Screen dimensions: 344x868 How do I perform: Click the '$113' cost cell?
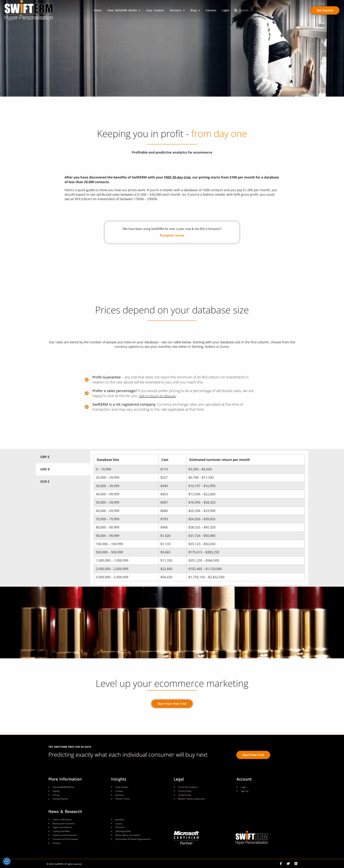tap(172, 469)
